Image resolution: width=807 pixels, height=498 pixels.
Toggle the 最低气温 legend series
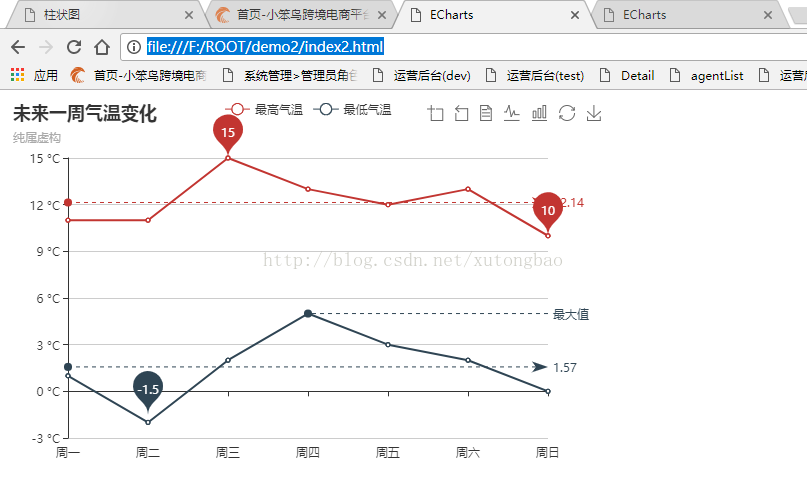click(352, 110)
